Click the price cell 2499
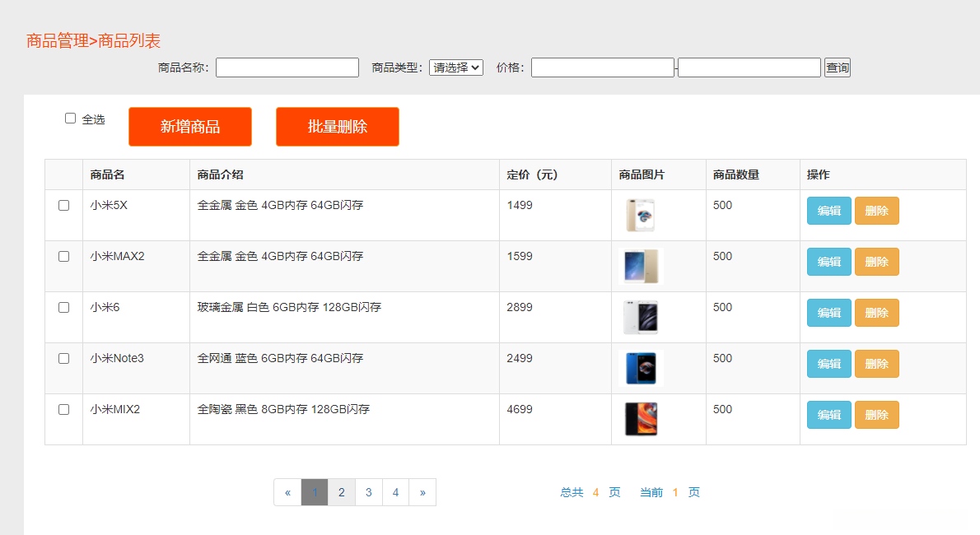 (520, 358)
